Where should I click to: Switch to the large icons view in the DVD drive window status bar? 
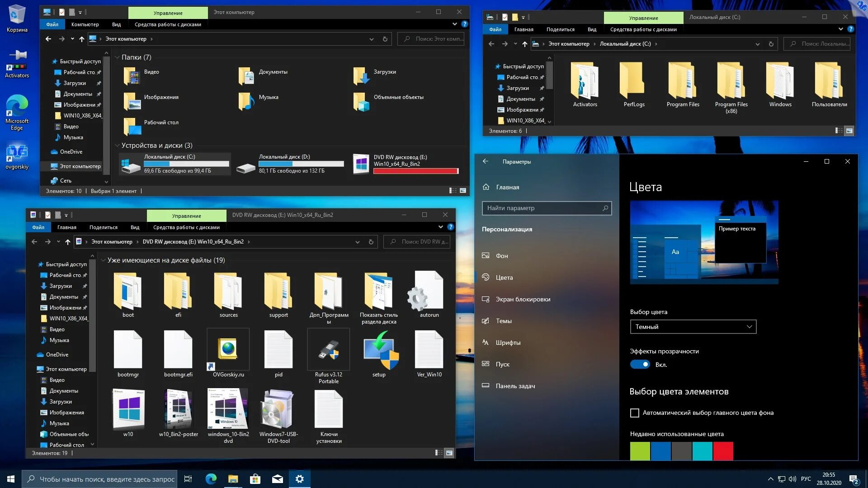click(x=449, y=453)
